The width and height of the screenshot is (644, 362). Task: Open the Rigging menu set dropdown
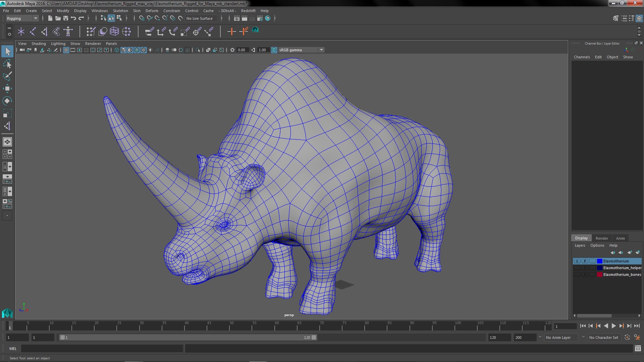pyautogui.click(x=22, y=18)
